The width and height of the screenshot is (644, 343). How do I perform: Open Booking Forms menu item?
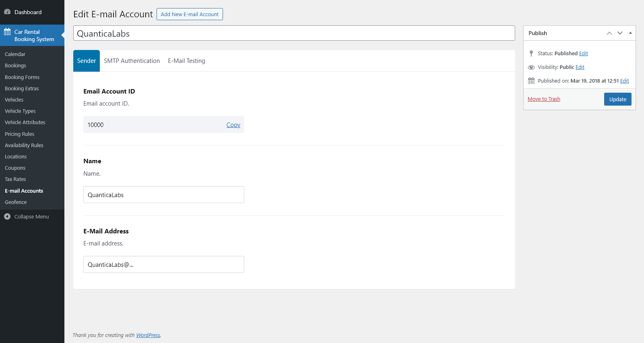[22, 77]
